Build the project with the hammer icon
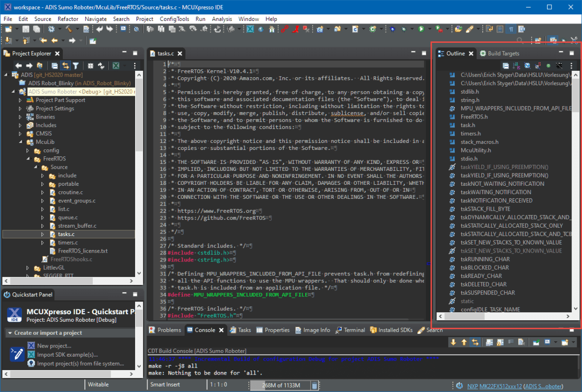Screen dimensions: 582x392 coord(68,29)
